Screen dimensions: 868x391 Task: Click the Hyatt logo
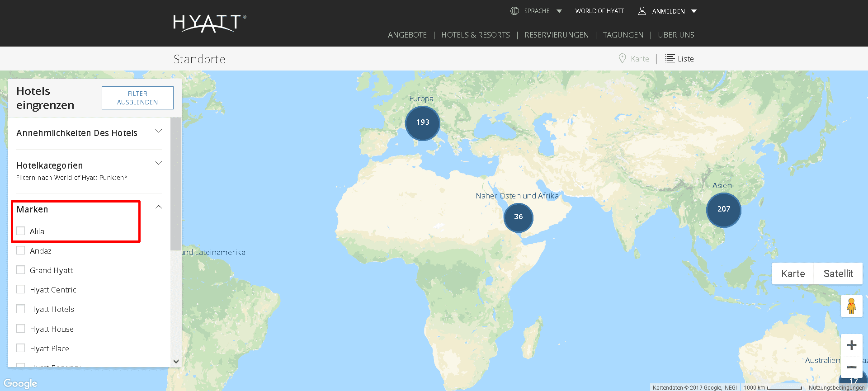(209, 23)
